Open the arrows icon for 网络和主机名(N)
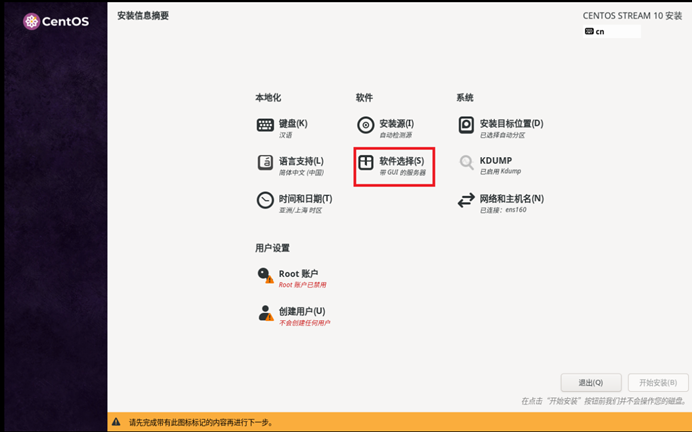The width and height of the screenshot is (692, 432). pos(466,200)
